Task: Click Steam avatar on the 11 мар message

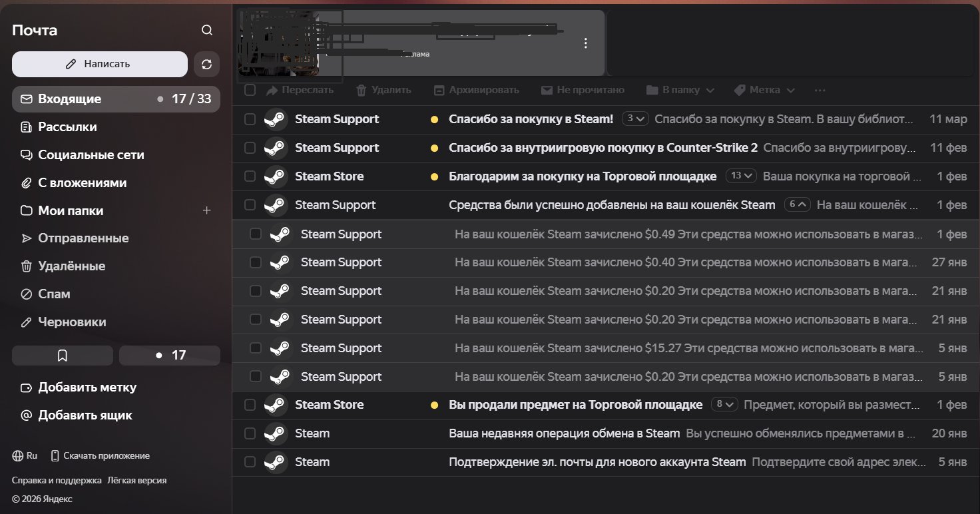Action: pos(276,119)
